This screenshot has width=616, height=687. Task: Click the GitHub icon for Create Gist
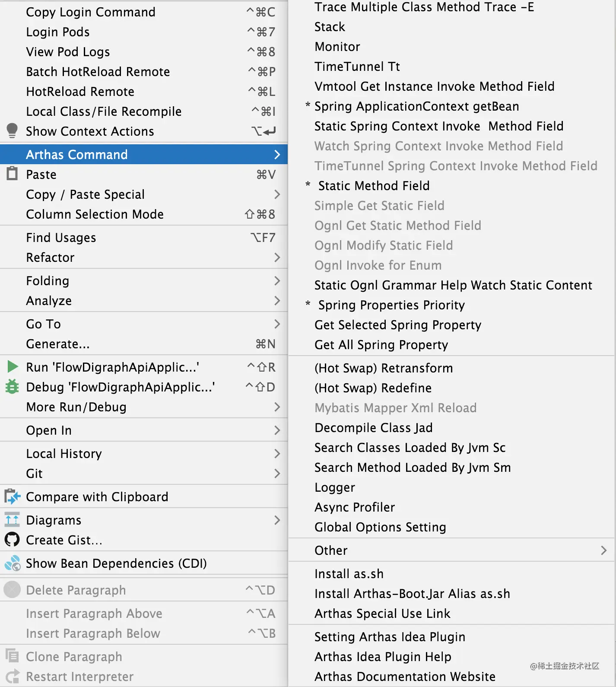point(12,540)
